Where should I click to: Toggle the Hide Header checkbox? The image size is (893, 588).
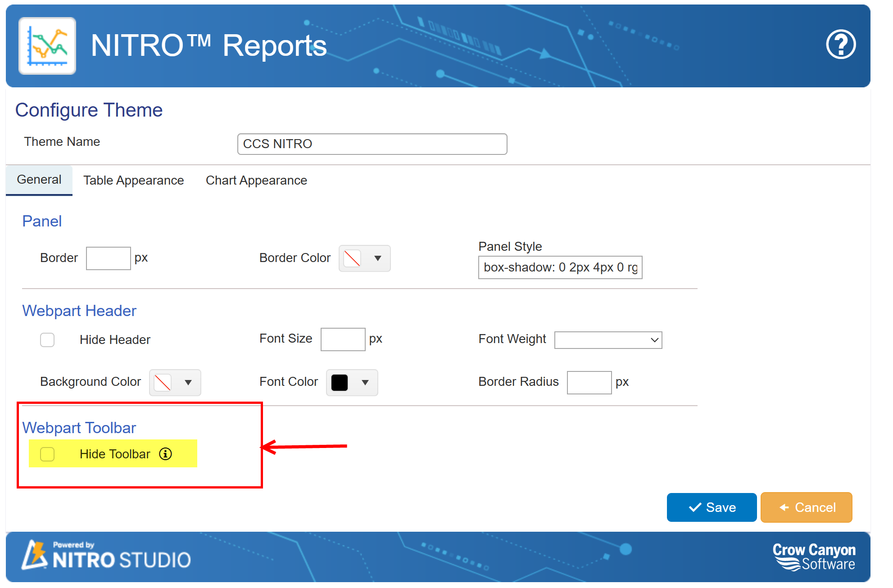pyautogui.click(x=47, y=340)
